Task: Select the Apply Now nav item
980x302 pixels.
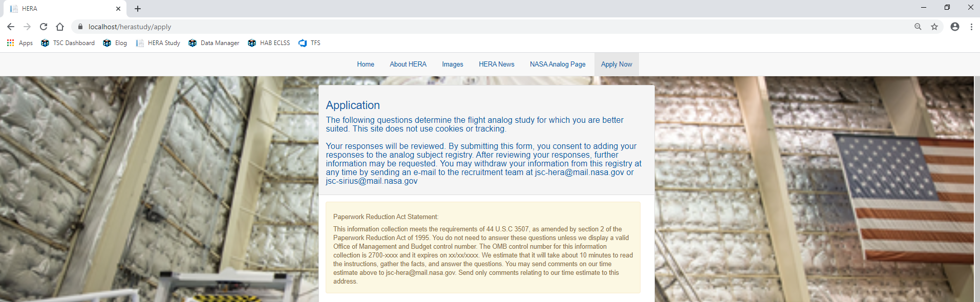Action: click(x=616, y=64)
